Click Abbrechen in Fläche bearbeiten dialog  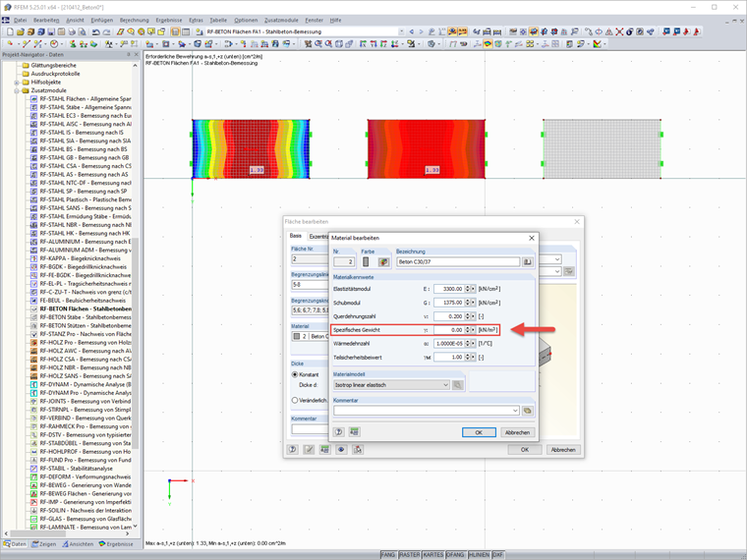coord(563,450)
